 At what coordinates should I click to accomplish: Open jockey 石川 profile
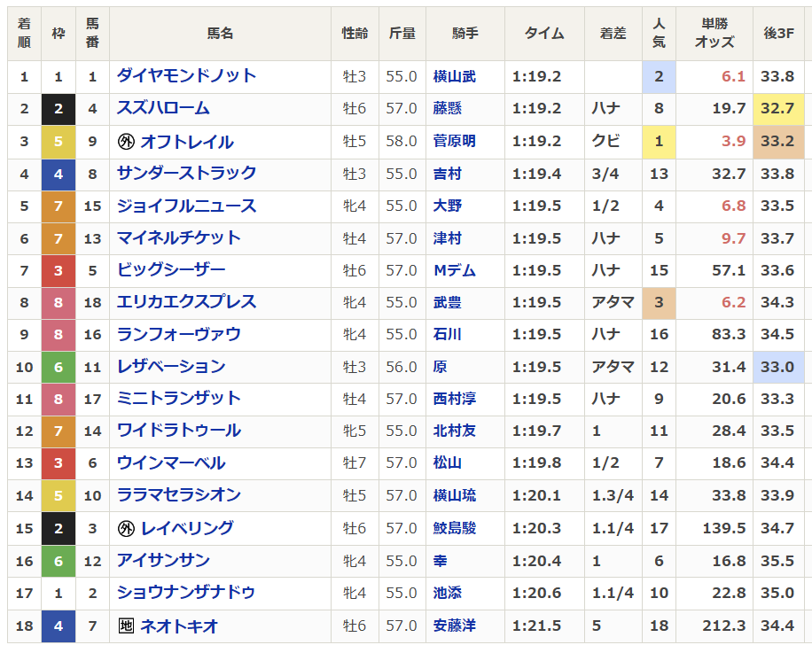point(448,334)
